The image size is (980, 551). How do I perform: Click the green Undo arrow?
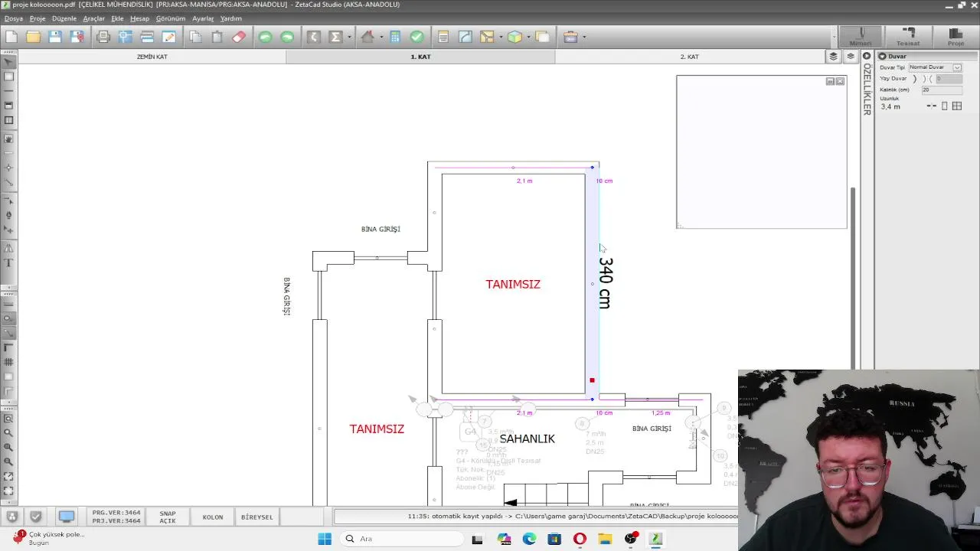coord(265,37)
